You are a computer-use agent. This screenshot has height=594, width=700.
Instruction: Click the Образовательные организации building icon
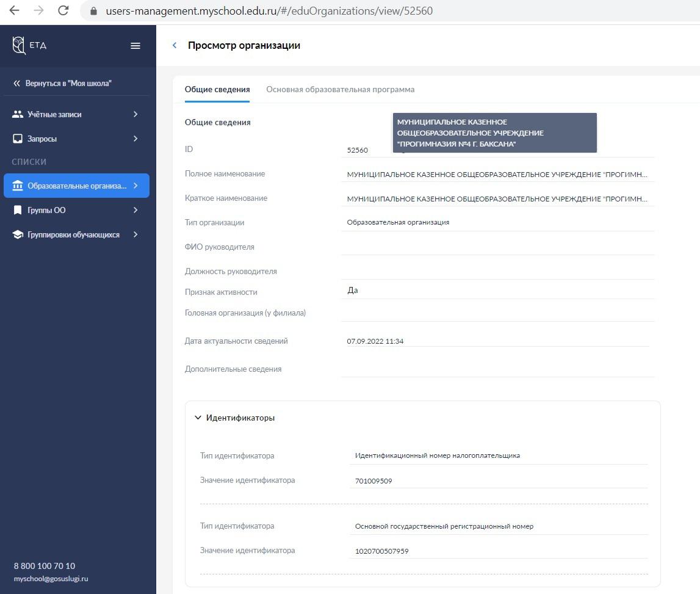tap(18, 186)
